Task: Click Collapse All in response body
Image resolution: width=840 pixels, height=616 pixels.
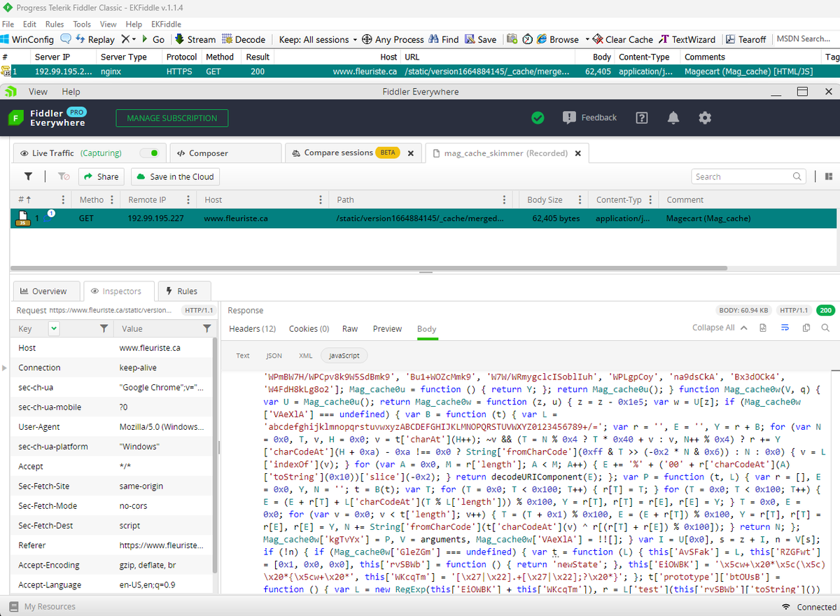Action: click(720, 328)
